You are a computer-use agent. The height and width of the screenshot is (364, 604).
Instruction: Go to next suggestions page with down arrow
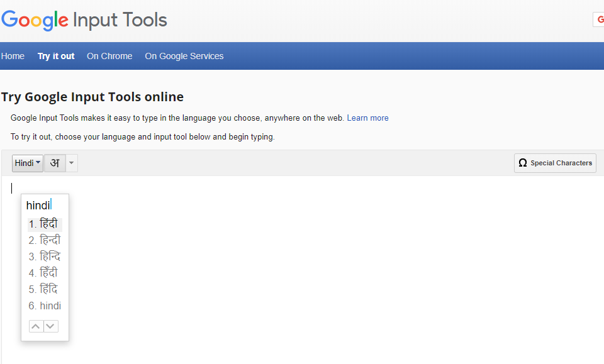click(x=50, y=326)
